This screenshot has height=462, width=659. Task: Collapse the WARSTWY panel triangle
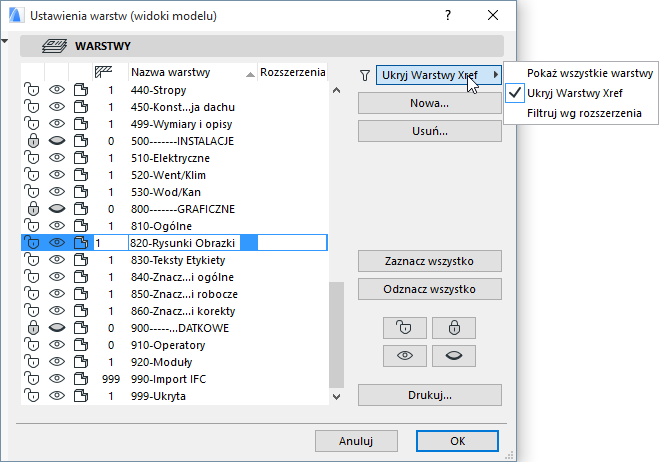6,42
